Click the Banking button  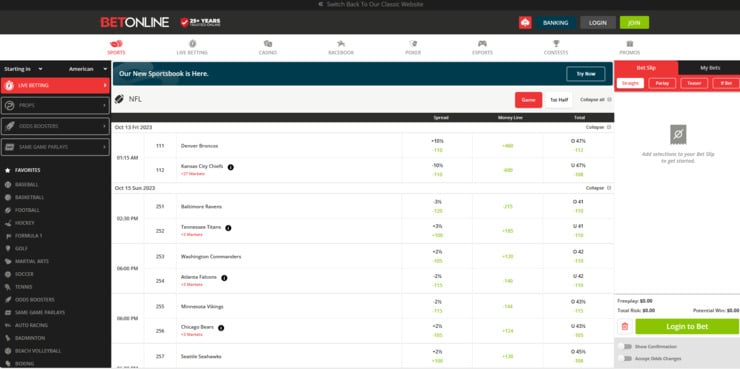click(555, 23)
